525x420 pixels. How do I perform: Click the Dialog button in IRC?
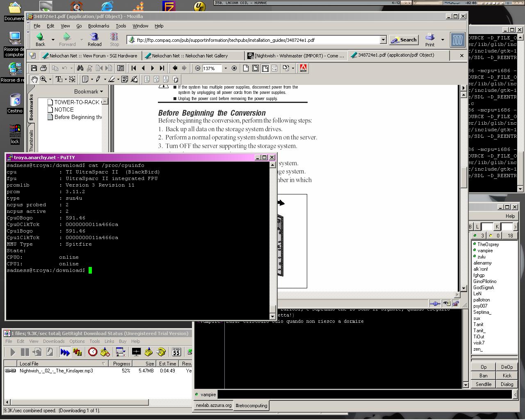507,384
